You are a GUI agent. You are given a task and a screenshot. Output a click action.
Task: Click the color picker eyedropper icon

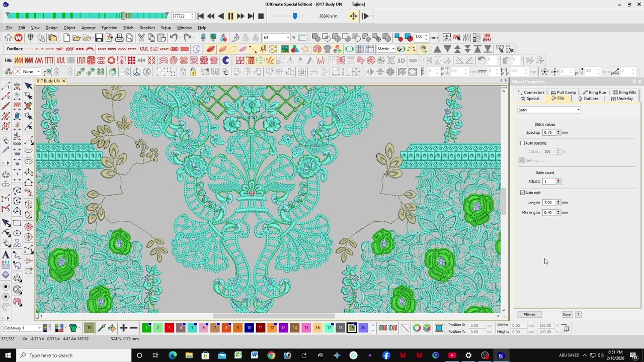(x=101, y=328)
